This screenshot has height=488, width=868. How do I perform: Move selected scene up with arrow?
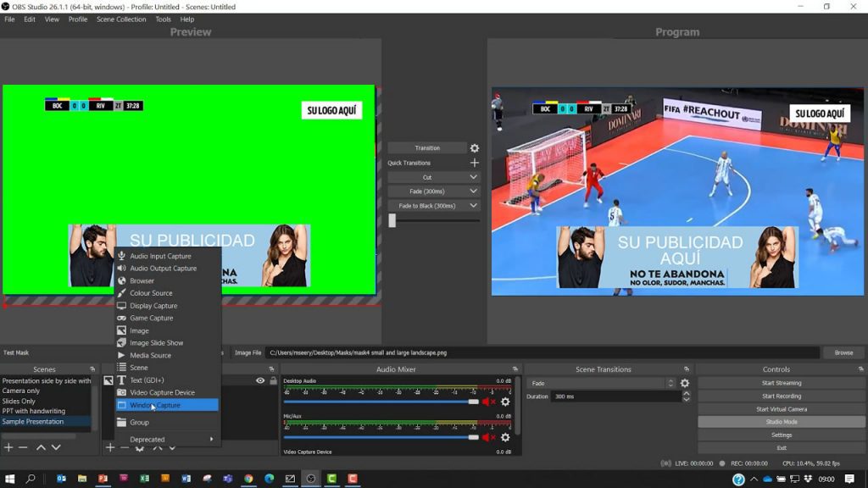(40, 447)
